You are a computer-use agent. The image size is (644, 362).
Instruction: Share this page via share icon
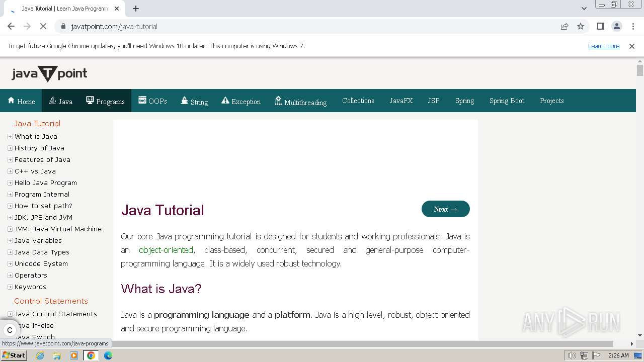pyautogui.click(x=565, y=26)
